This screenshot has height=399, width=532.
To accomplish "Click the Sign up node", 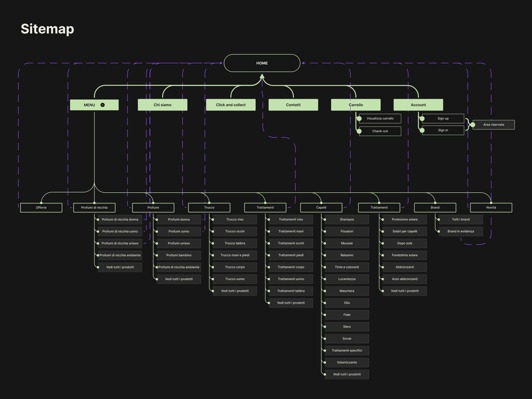I will pos(443,118).
